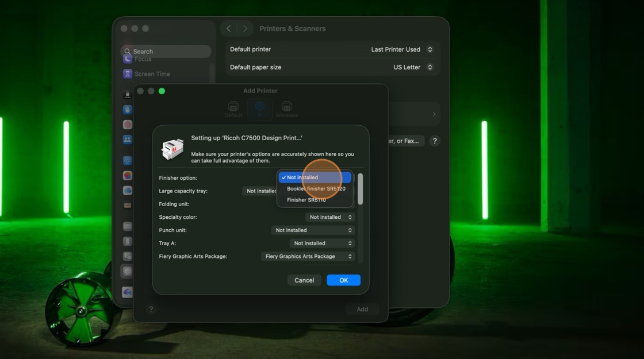Open the Users & Groups sidebar icon
Viewport: 644px width, 359px height.
pos(127,140)
